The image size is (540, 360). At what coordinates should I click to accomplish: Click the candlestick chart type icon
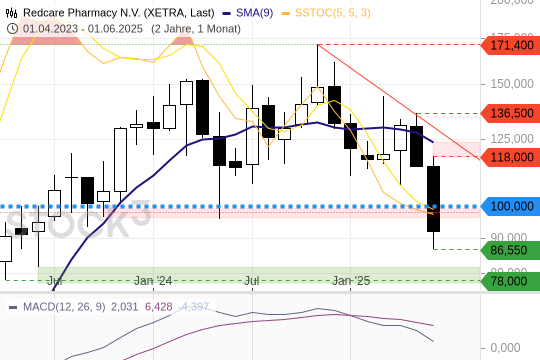tap(11, 13)
